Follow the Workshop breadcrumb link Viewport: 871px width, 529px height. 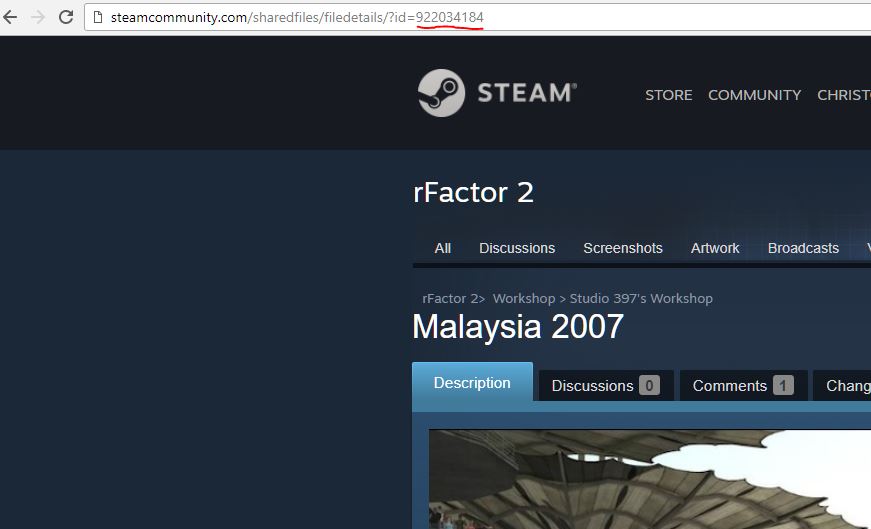point(524,298)
